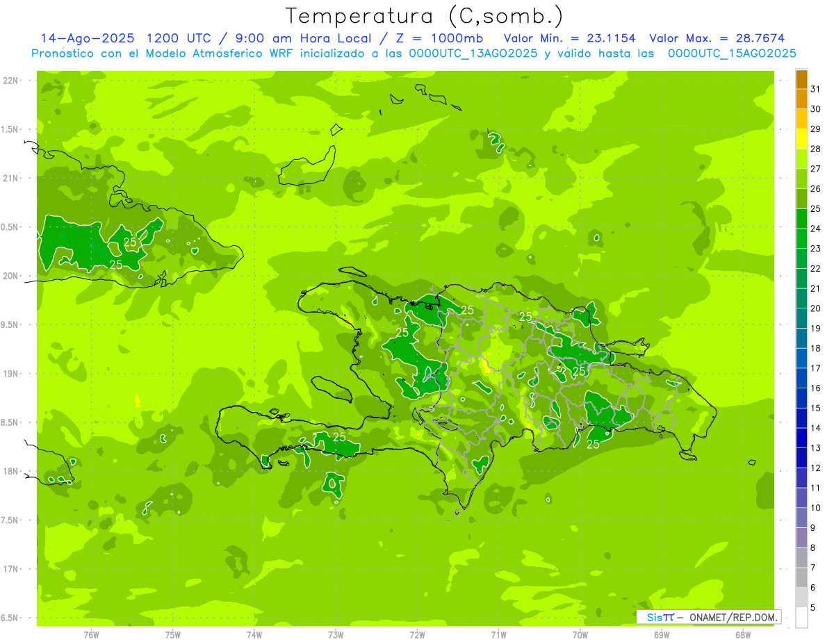Click the '17N' latitude axis label
Viewport: 834px width, 644px height.
pyautogui.click(x=10, y=569)
